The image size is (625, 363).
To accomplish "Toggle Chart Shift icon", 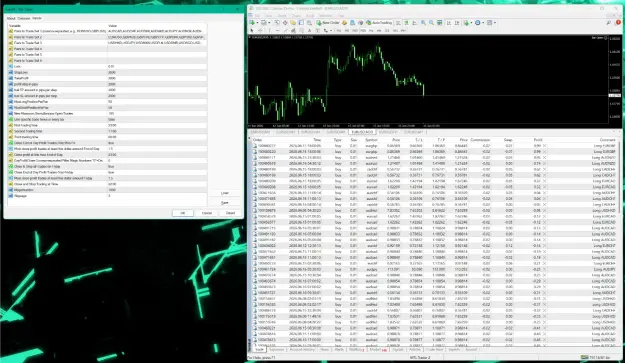I will tap(457, 23).
